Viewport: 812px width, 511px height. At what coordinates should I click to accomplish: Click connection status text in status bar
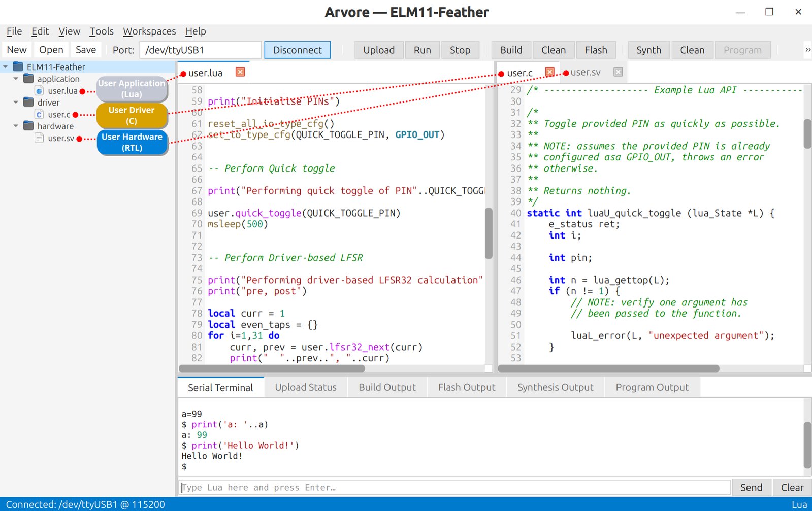tap(85, 504)
